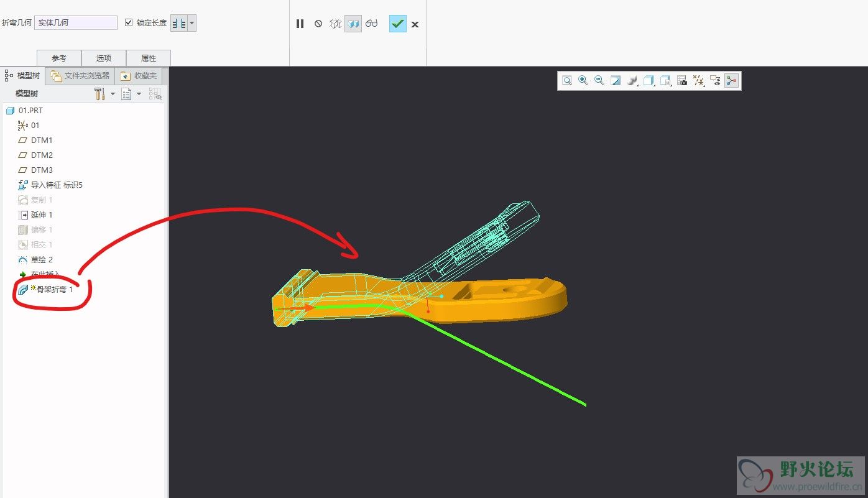The height and width of the screenshot is (498, 868).
Task: Click the 01.PRT part cube icon
Action: [10, 110]
